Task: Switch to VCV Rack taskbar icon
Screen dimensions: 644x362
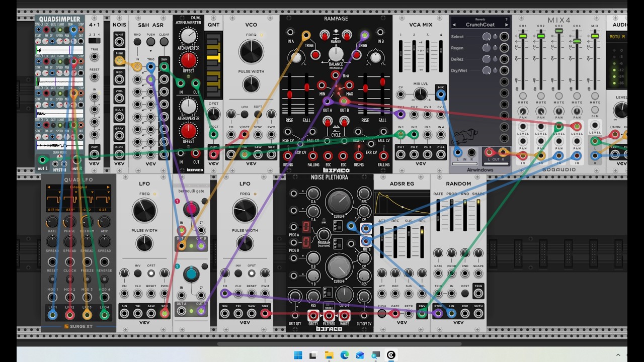Action: coord(391,355)
